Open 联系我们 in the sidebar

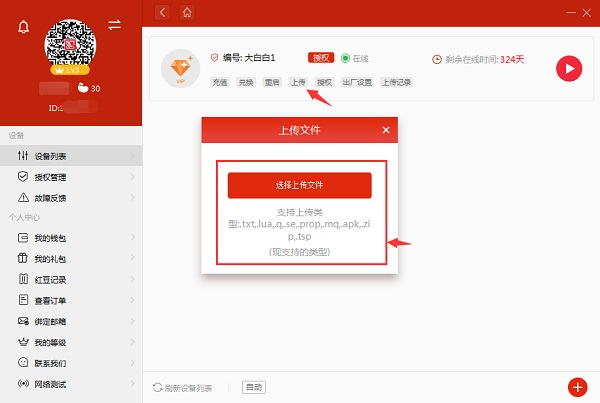point(71,363)
